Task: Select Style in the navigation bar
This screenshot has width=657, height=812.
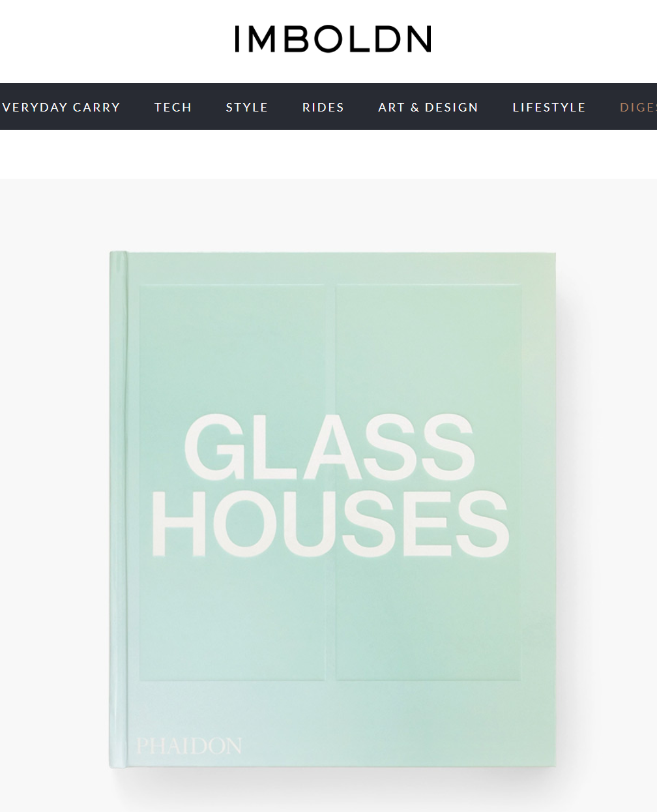Action: click(247, 107)
